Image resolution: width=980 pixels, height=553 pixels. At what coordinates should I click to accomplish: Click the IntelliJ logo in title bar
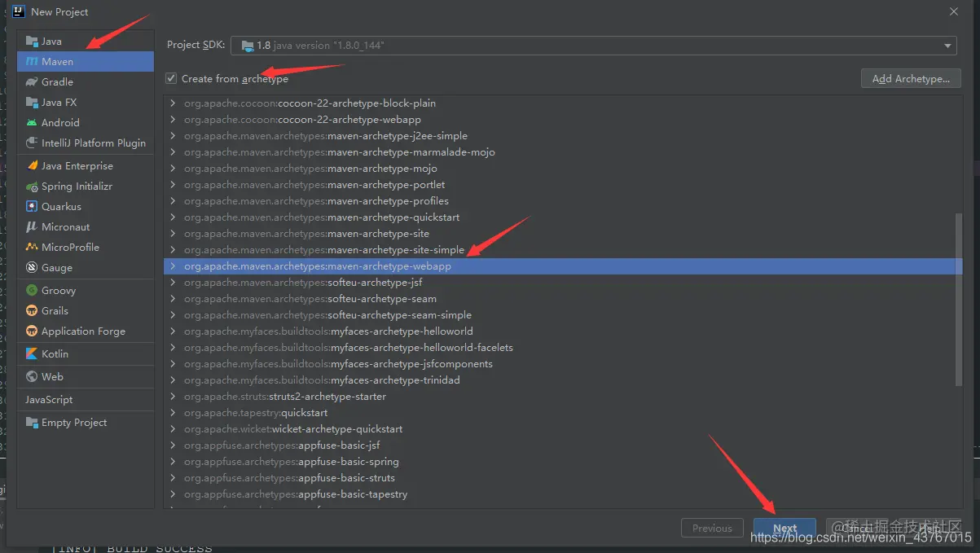[19, 11]
